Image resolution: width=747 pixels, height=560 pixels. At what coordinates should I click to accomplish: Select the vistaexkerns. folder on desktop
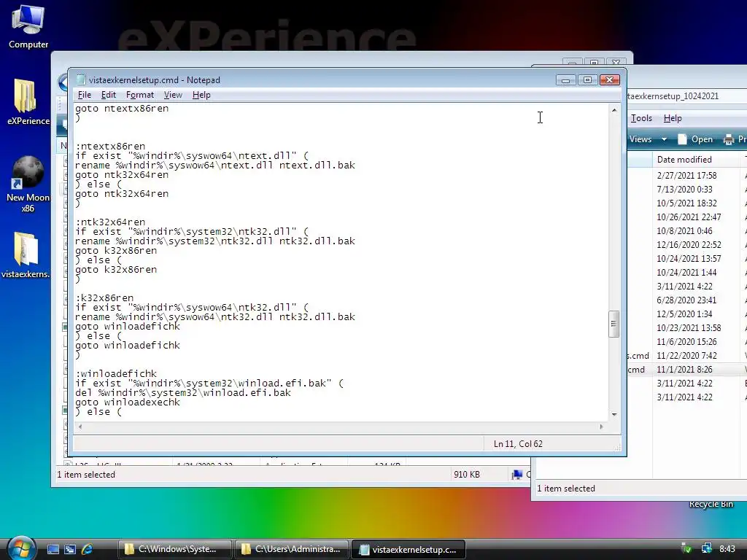[x=26, y=254]
